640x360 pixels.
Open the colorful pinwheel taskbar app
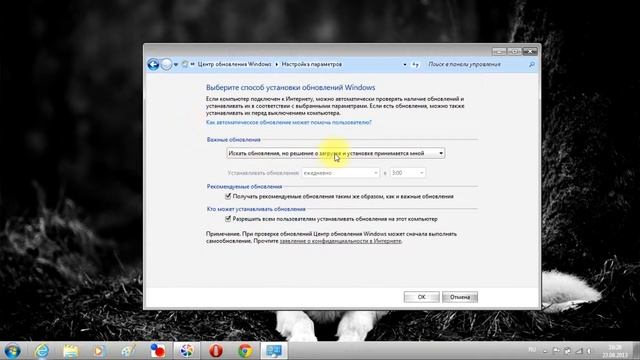click(187, 351)
